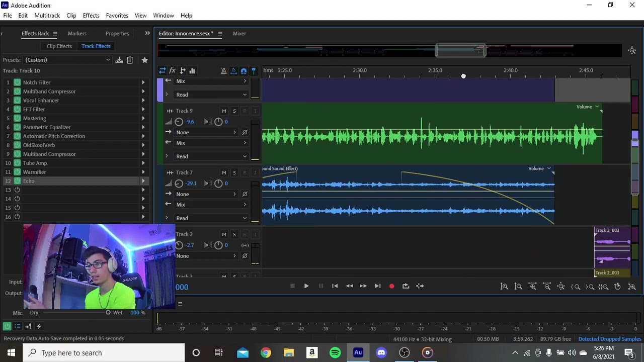Click the fx effects view icon
This screenshot has width=644, height=362.
(172, 71)
